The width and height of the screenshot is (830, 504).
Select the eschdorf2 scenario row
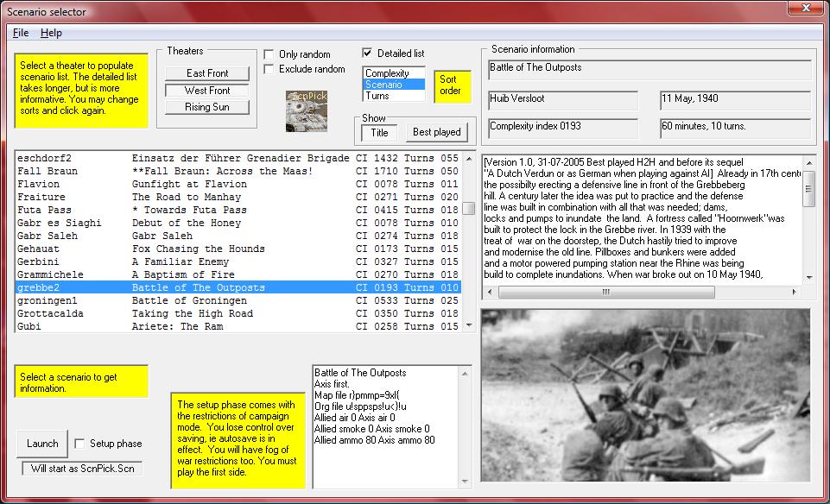click(238, 158)
